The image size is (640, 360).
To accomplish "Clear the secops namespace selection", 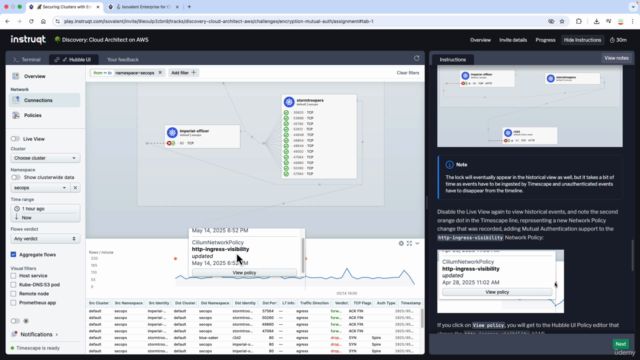I will point(75,188).
